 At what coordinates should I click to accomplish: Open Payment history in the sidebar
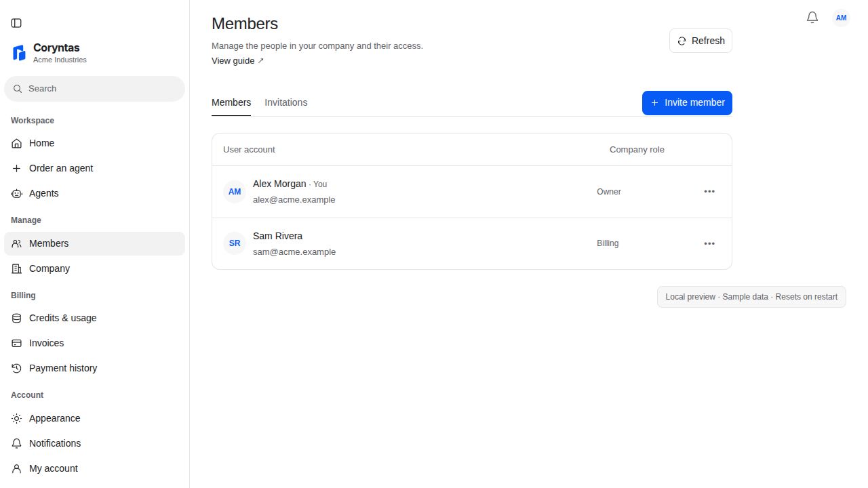click(94, 369)
